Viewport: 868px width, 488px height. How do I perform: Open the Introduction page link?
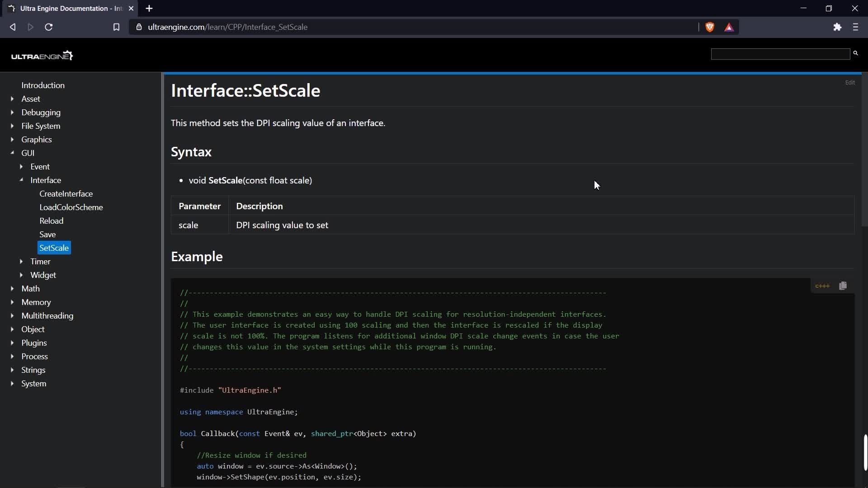pyautogui.click(x=43, y=85)
